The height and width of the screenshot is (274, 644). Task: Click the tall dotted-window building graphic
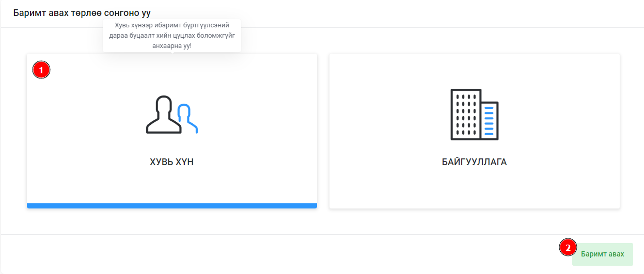coord(466,114)
